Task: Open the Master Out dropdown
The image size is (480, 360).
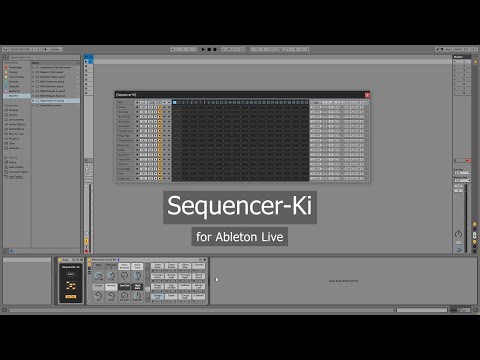Action: coord(462,181)
